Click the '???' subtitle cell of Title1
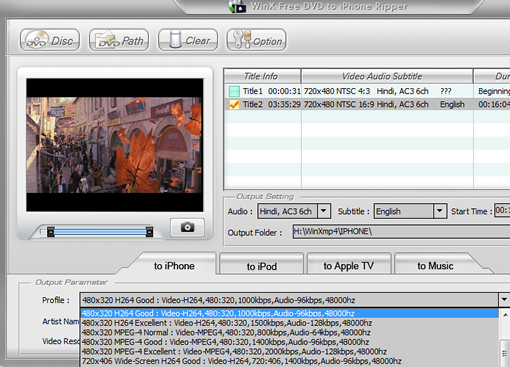 tap(446, 91)
